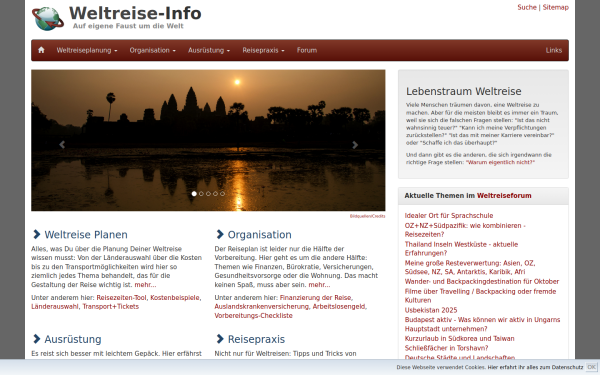600x375 pixels.
Task: Open forum topic Usbekistan 2025
Action: 431,310
